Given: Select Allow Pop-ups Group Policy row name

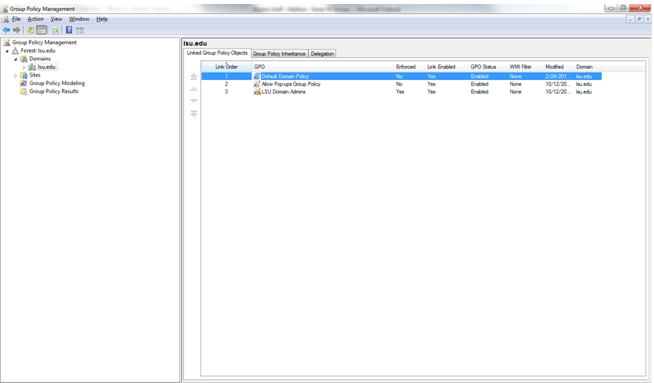Looking at the screenshot, I should 291,84.
